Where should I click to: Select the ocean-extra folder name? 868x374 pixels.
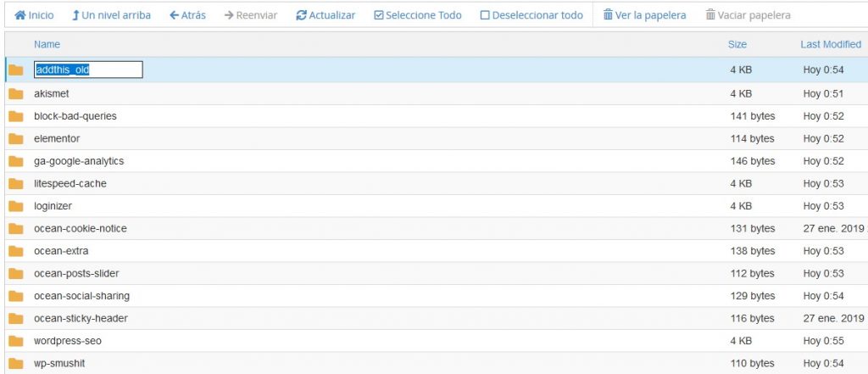click(x=61, y=251)
